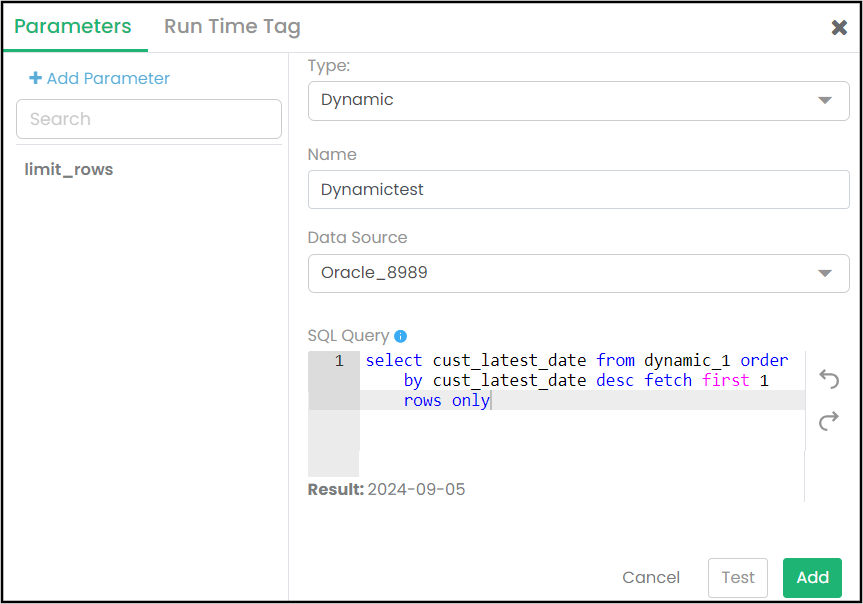This screenshot has width=863, height=604.
Task: Click the Data Source chevron arrow
Action: click(825, 273)
